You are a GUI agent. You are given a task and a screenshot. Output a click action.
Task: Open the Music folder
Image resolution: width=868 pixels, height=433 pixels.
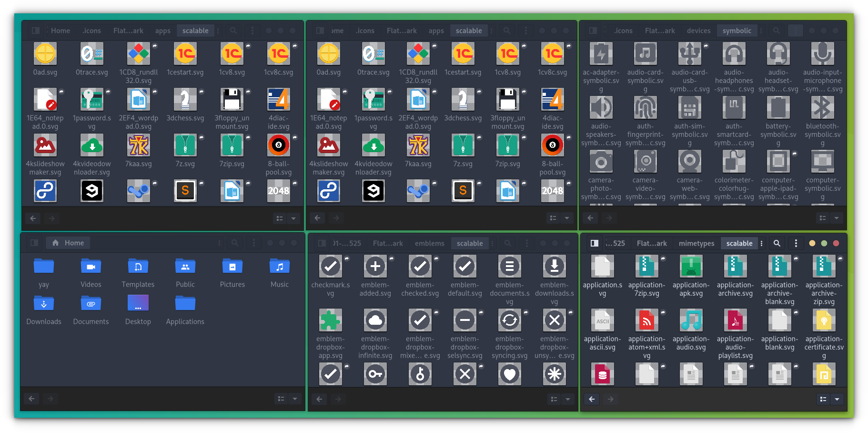[280, 267]
